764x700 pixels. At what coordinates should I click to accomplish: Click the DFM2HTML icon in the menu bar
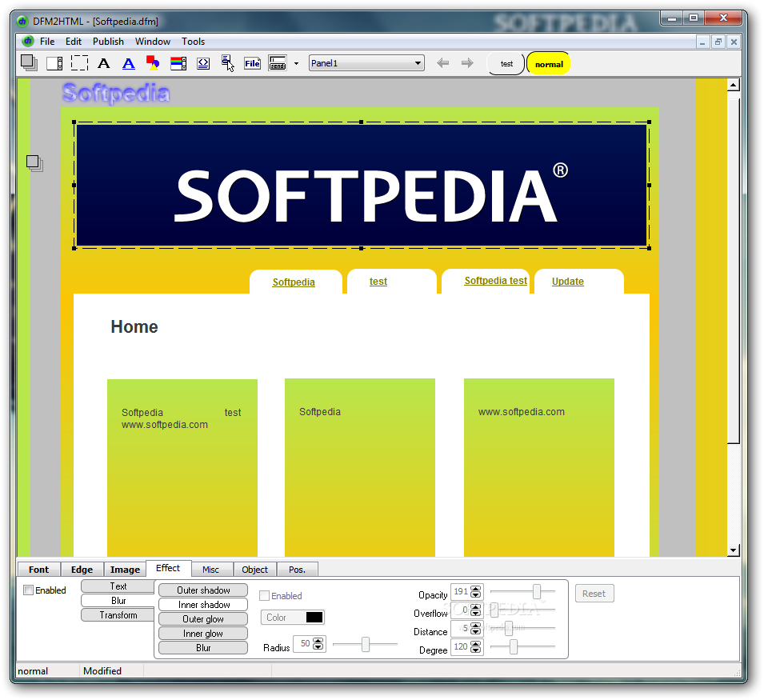pos(28,41)
